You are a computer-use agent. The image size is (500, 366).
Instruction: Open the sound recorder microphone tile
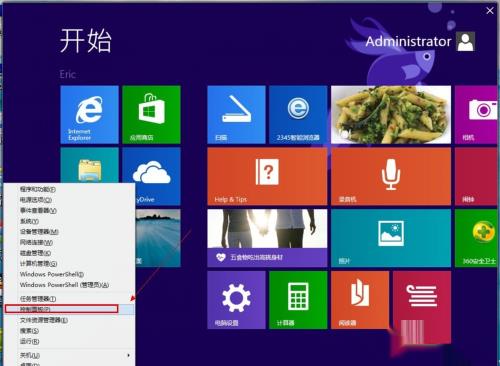[391, 176]
